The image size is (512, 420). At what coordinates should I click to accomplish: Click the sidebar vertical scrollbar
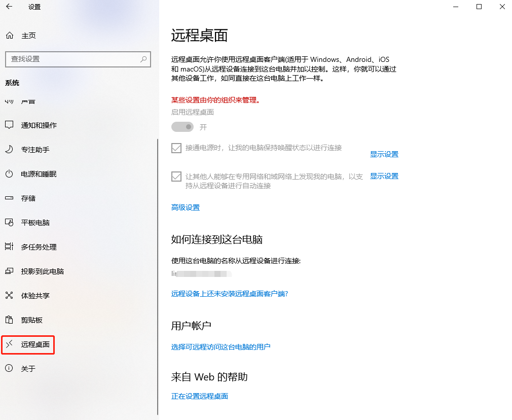coord(158,276)
